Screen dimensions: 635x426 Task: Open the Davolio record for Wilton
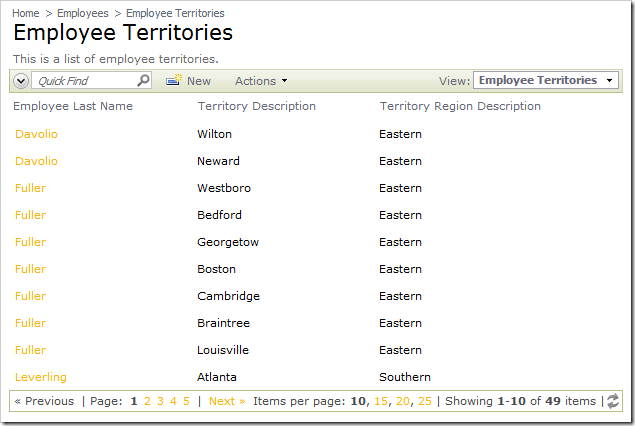[37, 134]
